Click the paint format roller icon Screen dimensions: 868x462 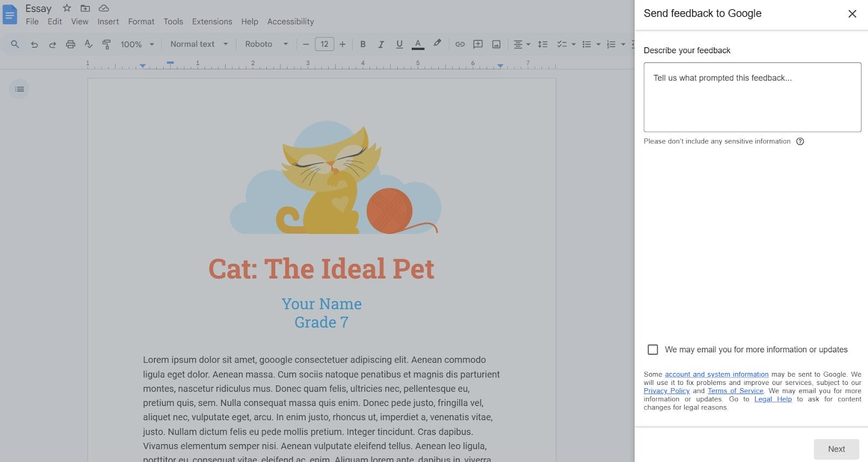[107, 45]
